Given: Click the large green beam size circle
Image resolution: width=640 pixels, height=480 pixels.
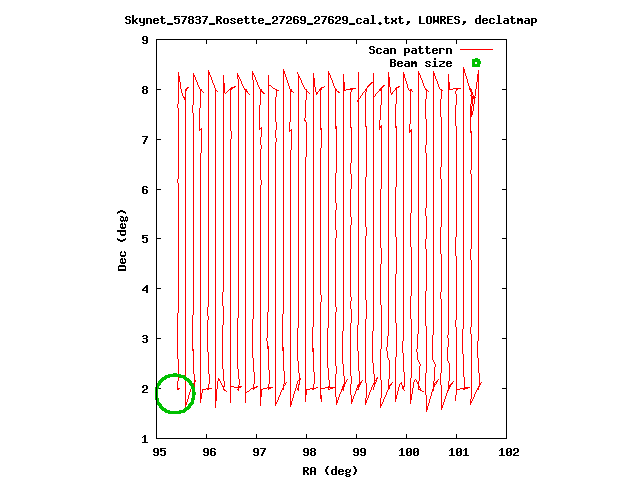Looking at the screenshot, I should click(x=175, y=393).
